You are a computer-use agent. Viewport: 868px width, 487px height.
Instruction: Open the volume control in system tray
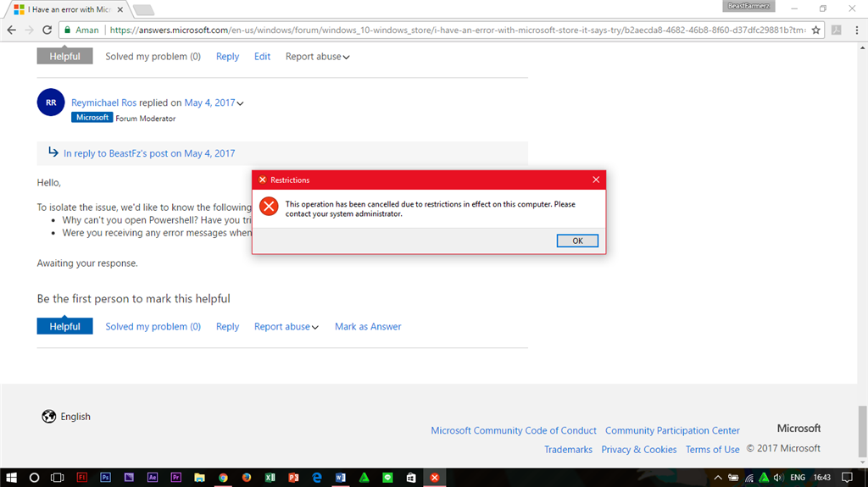pyautogui.click(x=778, y=478)
